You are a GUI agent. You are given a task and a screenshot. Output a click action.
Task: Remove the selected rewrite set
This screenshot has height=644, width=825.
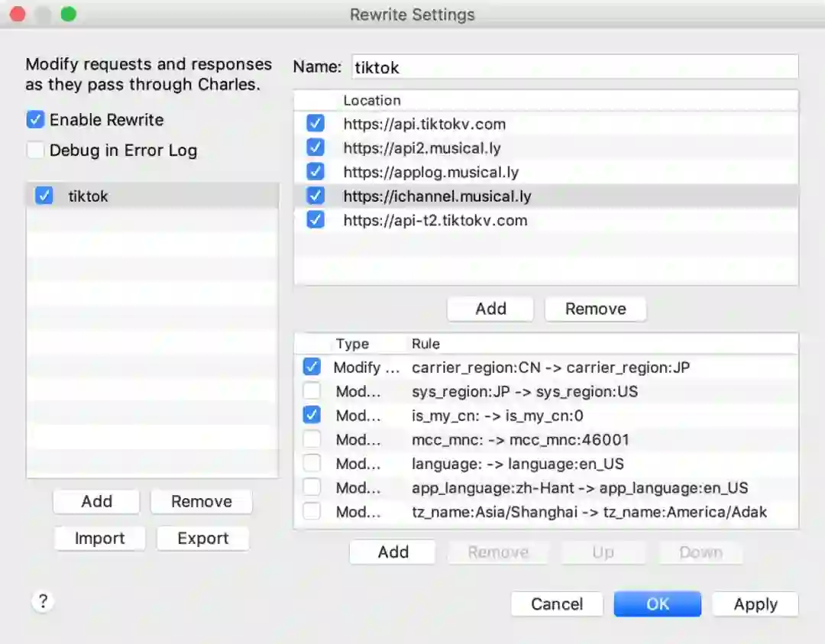click(202, 501)
